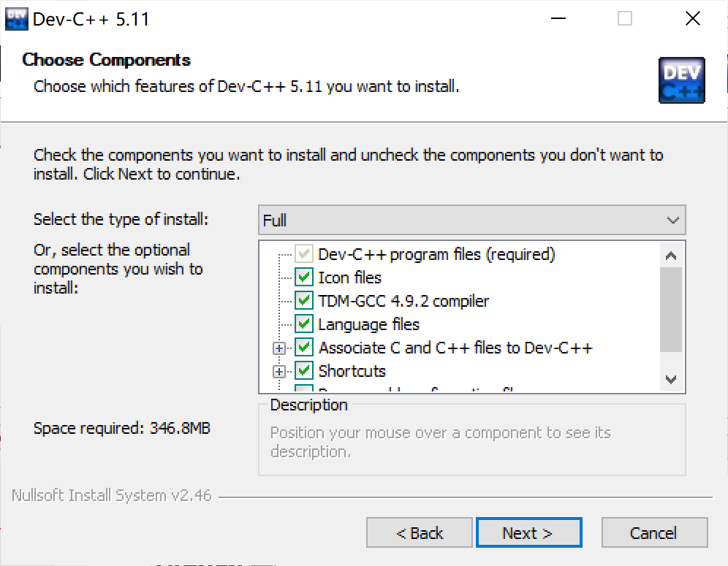Image resolution: width=728 pixels, height=566 pixels.
Task: Cancel the installation
Action: tap(654, 532)
